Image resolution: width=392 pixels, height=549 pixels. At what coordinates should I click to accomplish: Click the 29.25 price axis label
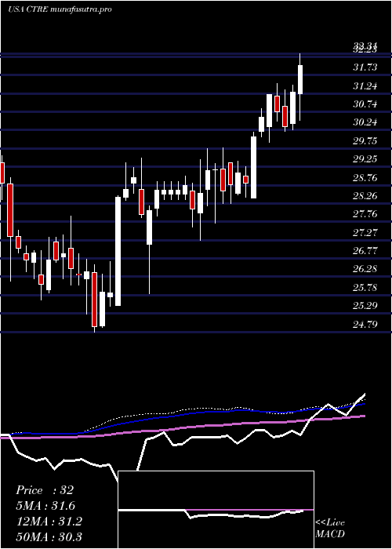point(365,159)
